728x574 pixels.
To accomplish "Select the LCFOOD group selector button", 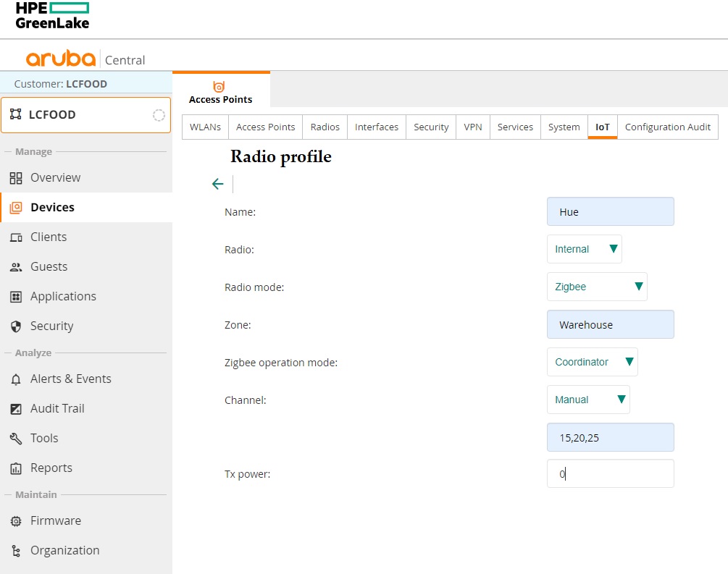I will pyautogui.click(x=85, y=115).
